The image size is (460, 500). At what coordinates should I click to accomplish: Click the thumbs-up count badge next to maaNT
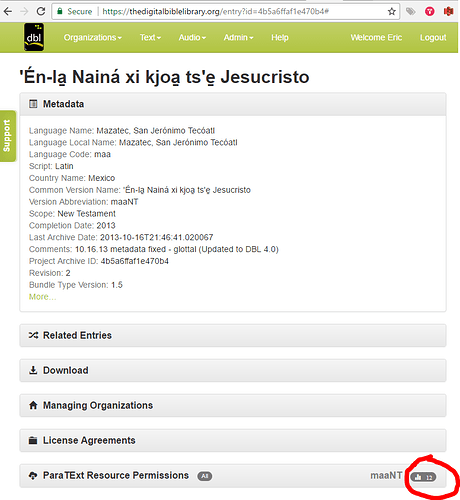pyautogui.click(x=423, y=477)
